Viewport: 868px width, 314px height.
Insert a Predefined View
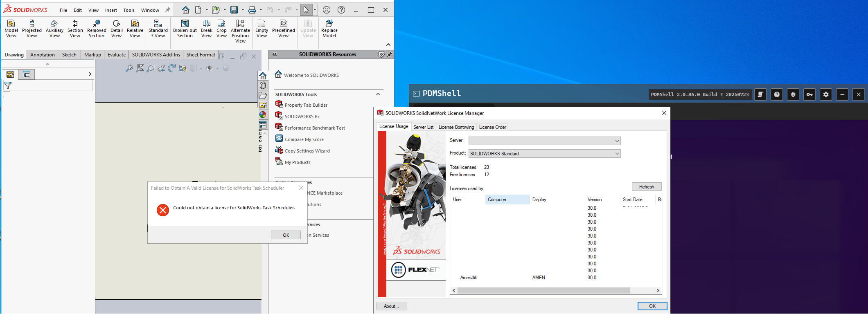284,29
